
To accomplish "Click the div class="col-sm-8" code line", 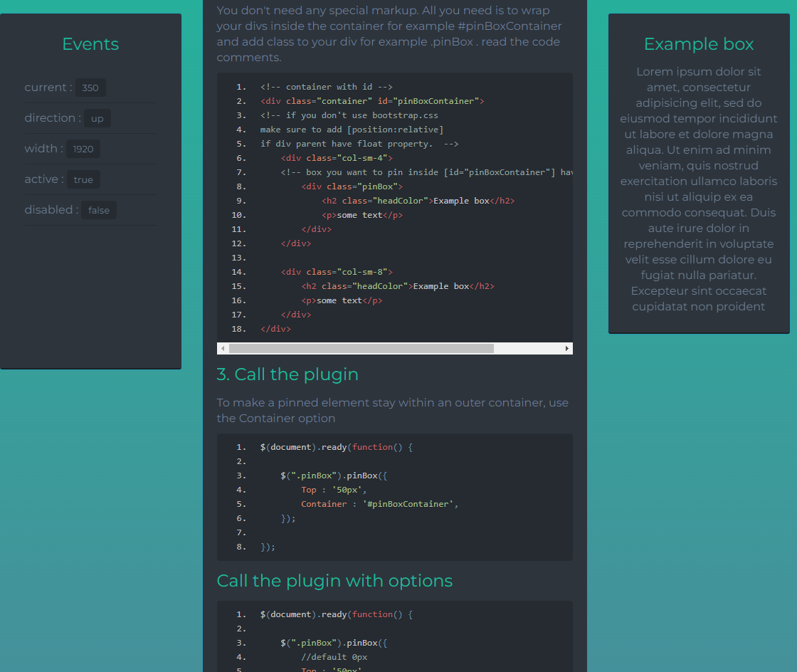I will (x=337, y=272).
